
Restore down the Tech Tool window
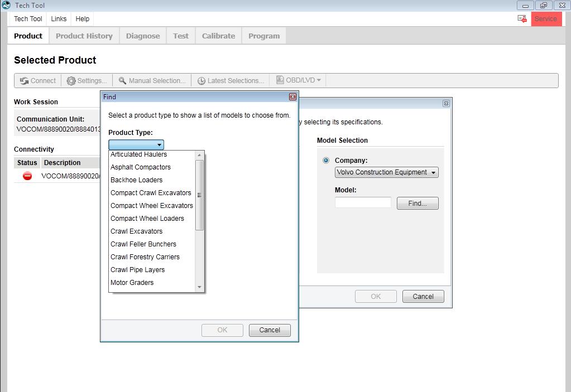pyautogui.click(x=544, y=6)
